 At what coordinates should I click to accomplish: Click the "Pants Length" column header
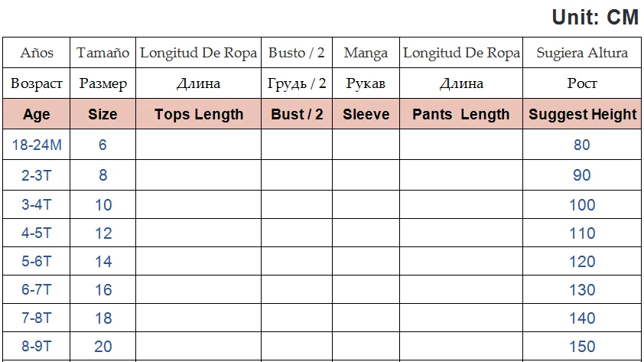(460, 115)
